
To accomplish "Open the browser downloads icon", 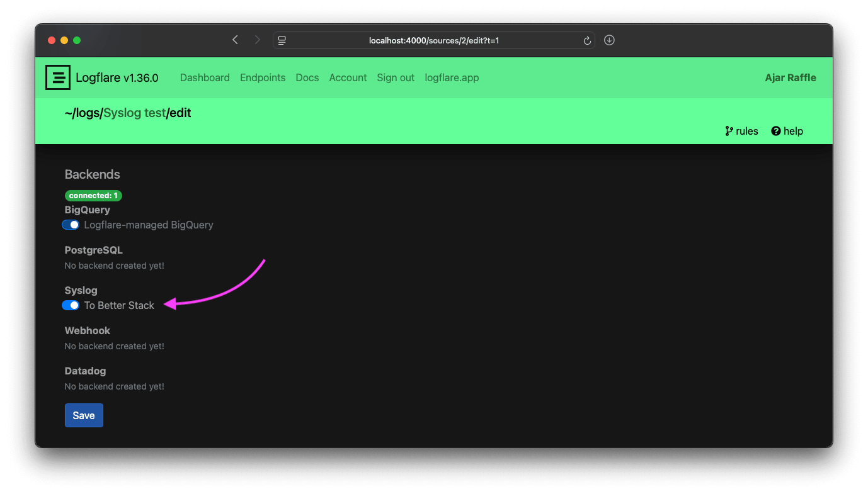I will [x=609, y=40].
